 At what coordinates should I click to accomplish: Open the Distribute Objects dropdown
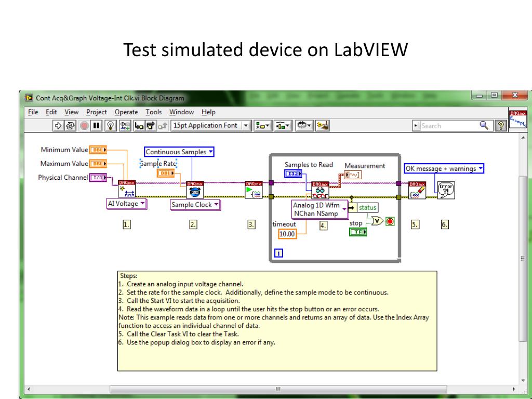[x=283, y=126]
